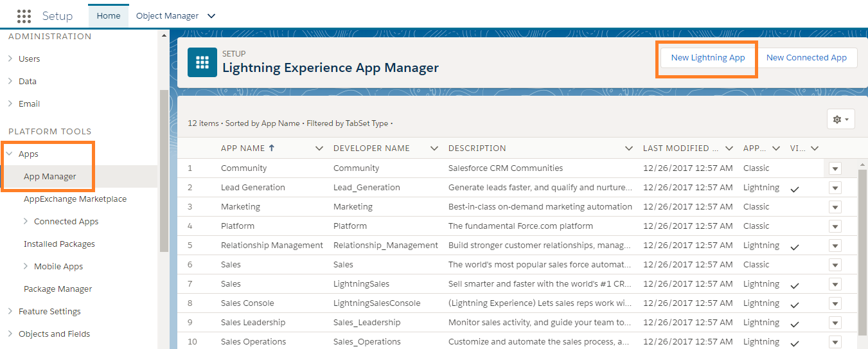Image resolution: width=868 pixels, height=349 pixels.
Task: Collapse the Apps tree section
Action: click(10, 154)
